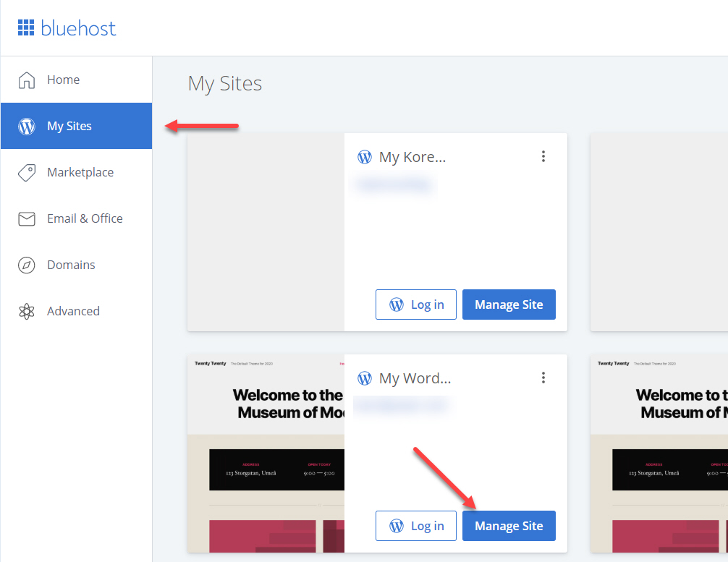This screenshot has width=728, height=562.
Task: Click the WordPress icon next to My Kore...
Action: [365, 158]
